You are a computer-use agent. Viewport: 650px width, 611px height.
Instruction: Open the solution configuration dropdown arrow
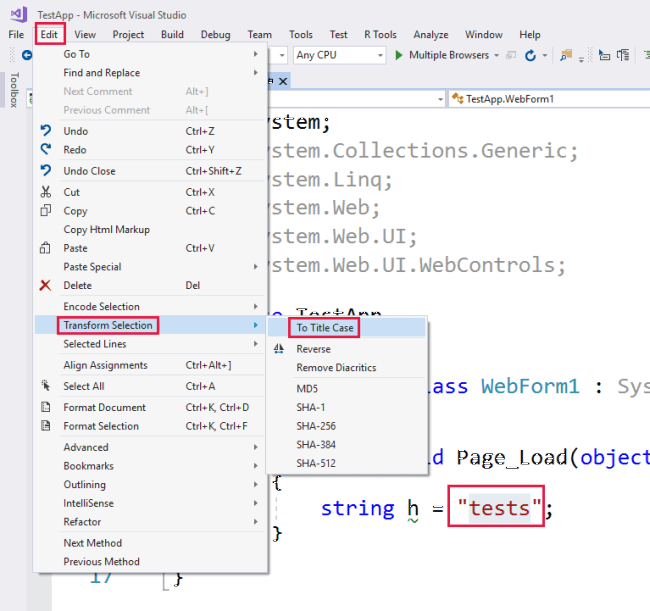pyautogui.click(x=282, y=56)
